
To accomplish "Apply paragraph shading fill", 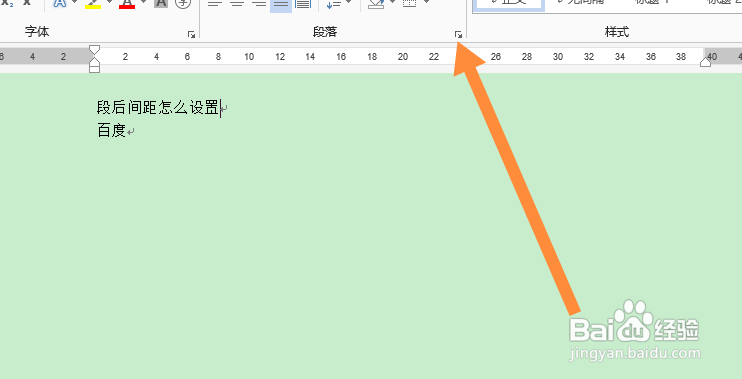I will pyautogui.click(x=376, y=4).
